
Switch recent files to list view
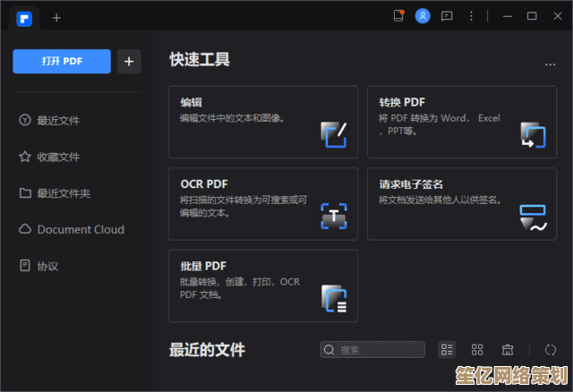pyautogui.click(x=448, y=350)
